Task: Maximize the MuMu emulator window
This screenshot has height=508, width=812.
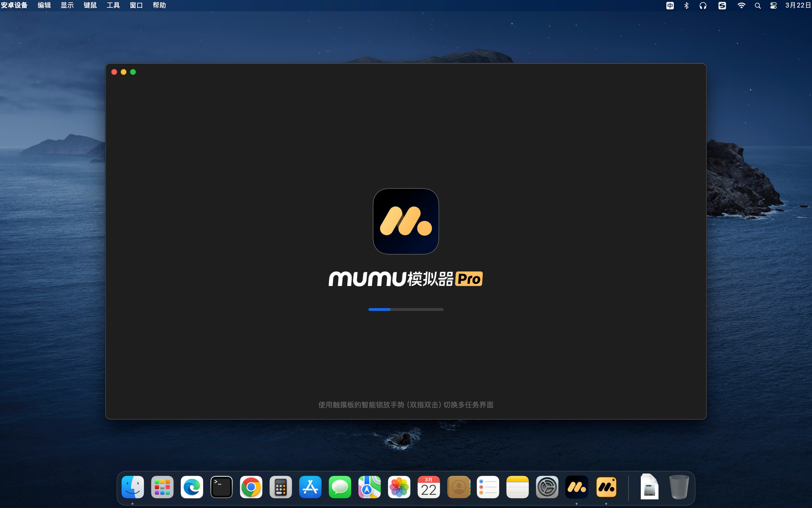Action: click(133, 72)
